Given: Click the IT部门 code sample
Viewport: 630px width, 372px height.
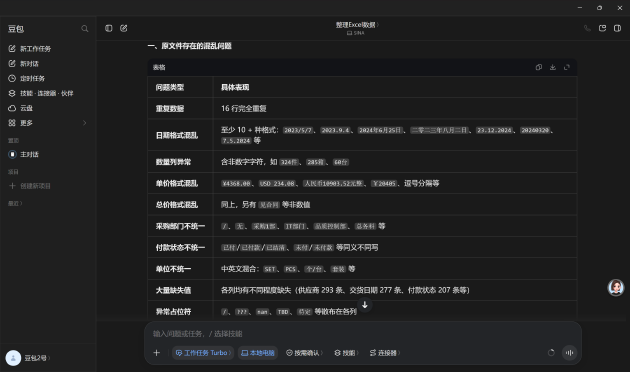Looking at the screenshot, I should [x=295, y=227].
